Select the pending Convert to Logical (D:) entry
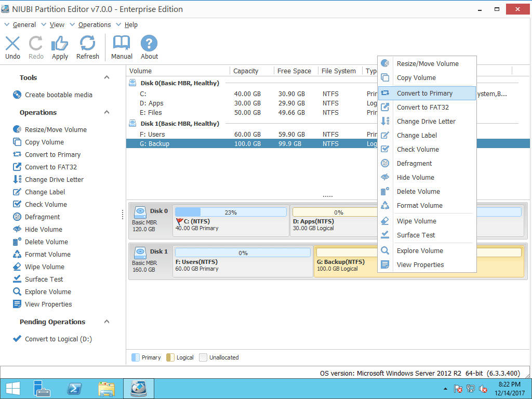This screenshot has width=532, height=399. point(52,339)
